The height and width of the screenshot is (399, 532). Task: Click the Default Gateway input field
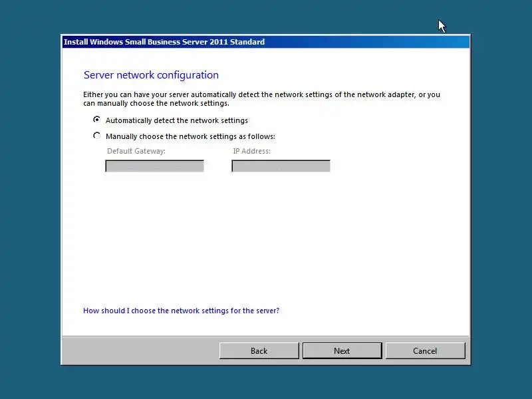coord(155,166)
